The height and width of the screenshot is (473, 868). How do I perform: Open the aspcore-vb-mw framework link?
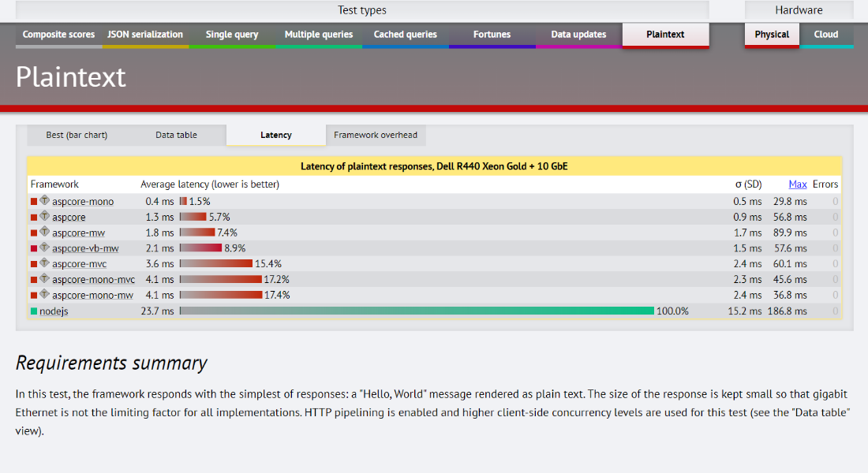[85, 248]
